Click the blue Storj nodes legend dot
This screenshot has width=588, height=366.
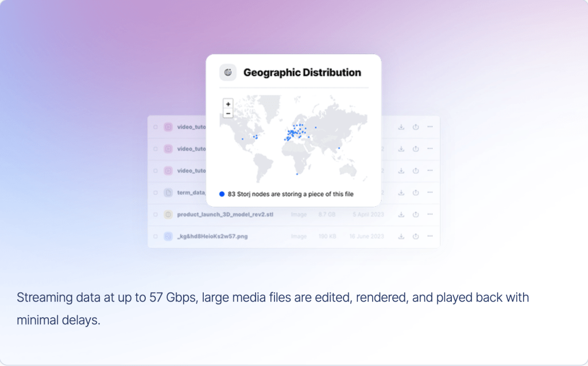pyautogui.click(x=222, y=194)
